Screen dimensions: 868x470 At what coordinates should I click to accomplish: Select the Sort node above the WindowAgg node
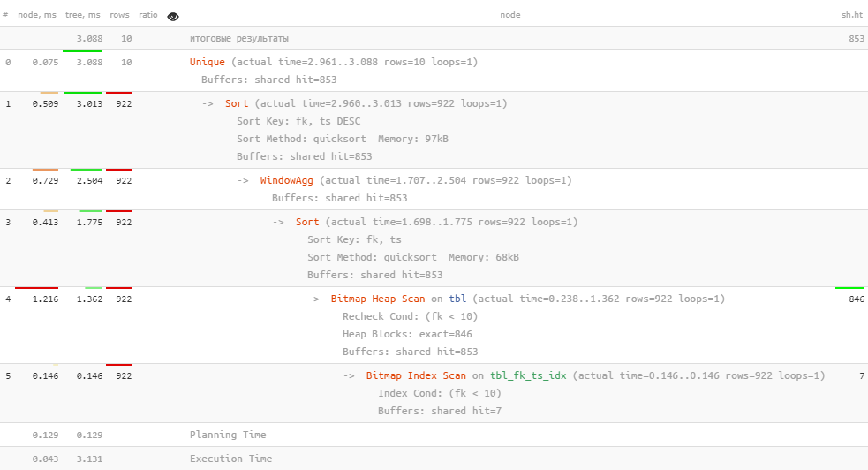click(237, 103)
